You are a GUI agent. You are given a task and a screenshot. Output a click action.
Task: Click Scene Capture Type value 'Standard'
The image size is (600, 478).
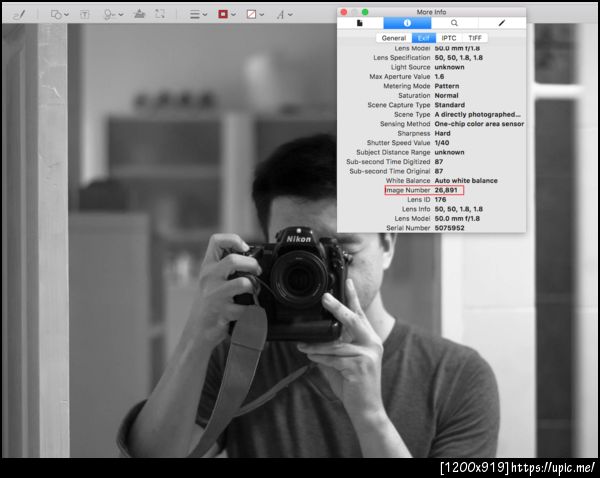click(450, 105)
